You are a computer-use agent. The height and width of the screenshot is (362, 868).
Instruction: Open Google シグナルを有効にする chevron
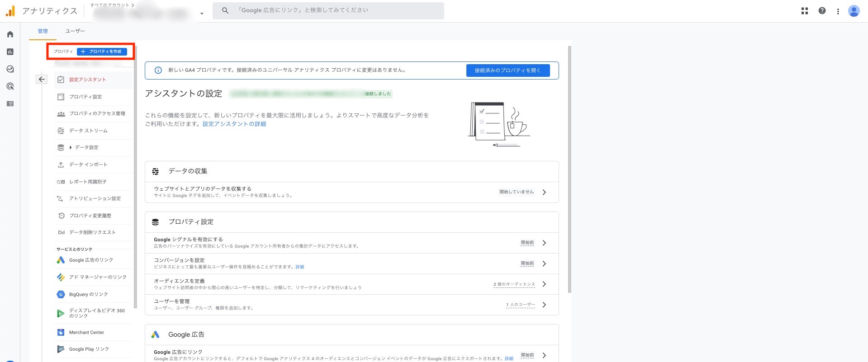[x=544, y=243]
